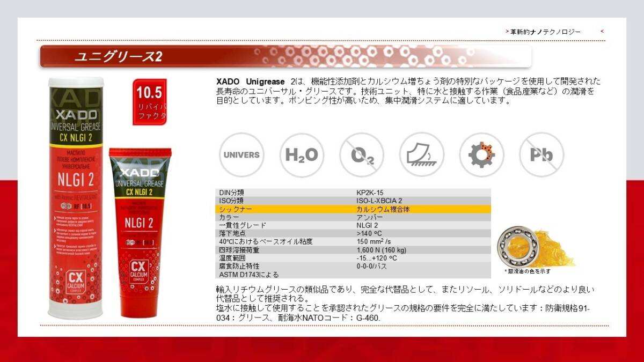The height and width of the screenshot is (362, 644).
Task: Click the カルシウム複合体 value
Action: (x=383, y=209)
